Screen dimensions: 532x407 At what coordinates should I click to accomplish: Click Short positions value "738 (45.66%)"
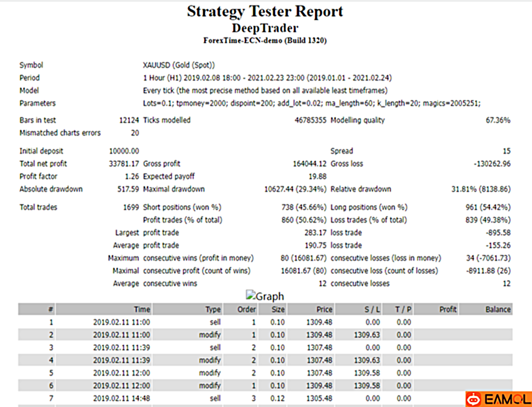303,208
